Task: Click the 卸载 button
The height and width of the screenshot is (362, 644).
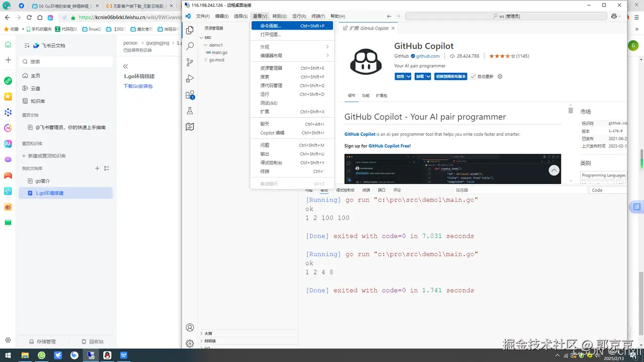Action: 420,76
